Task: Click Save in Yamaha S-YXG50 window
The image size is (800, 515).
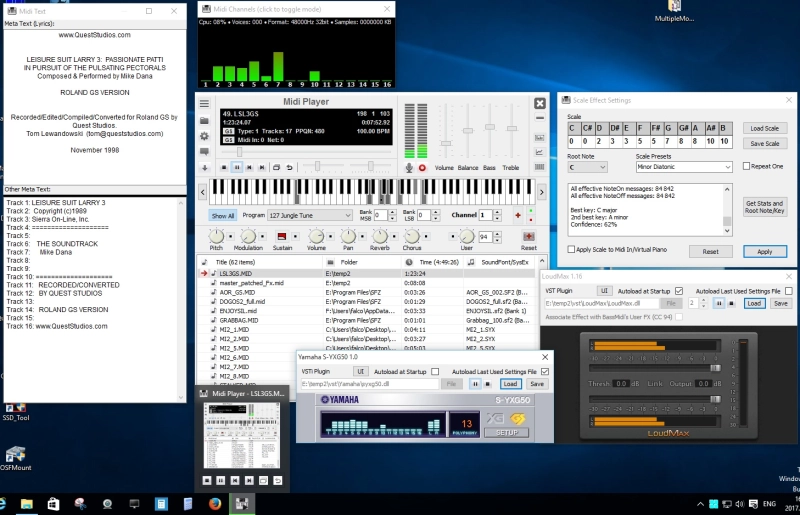Action: coord(537,384)
